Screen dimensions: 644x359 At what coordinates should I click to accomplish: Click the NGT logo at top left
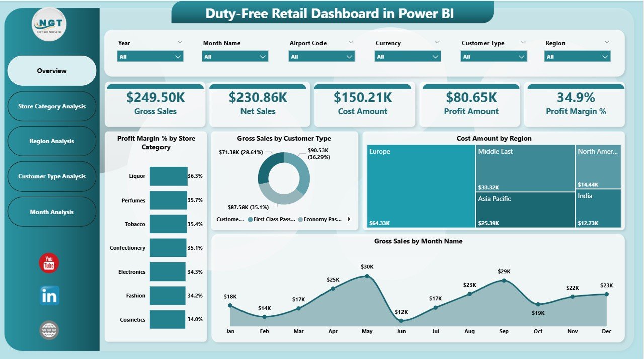tap(49, 24)
